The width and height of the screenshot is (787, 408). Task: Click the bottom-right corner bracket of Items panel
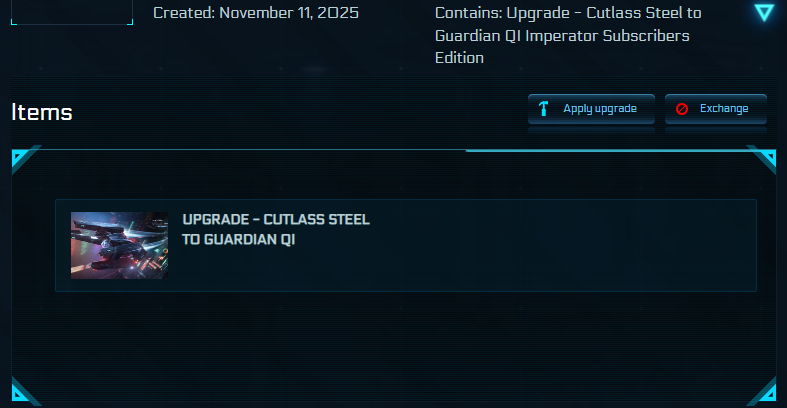[x=765, y=390]
